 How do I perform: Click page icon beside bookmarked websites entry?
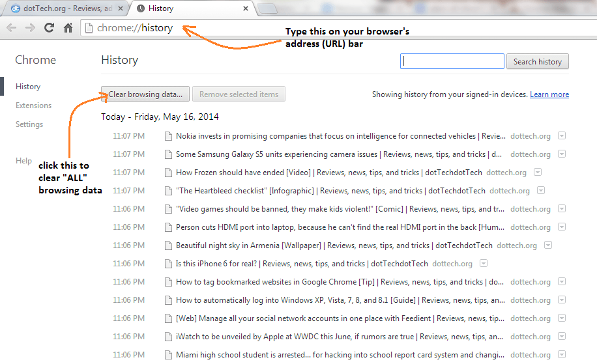168,282
